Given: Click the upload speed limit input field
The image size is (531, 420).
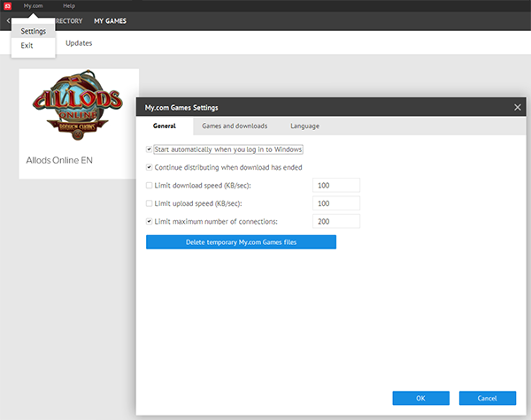Looking at the screenshot, I should coord(336,203).
